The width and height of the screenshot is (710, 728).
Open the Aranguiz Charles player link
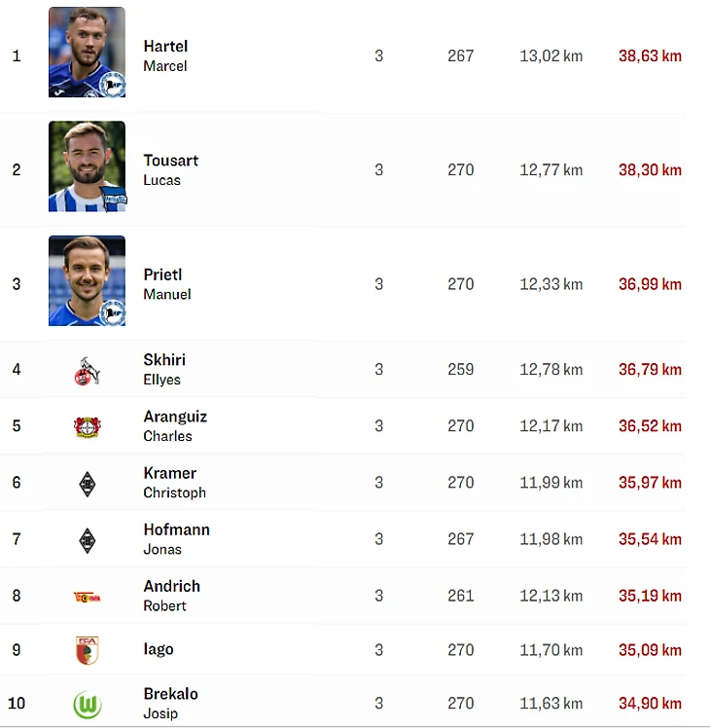tap(174, 425)
